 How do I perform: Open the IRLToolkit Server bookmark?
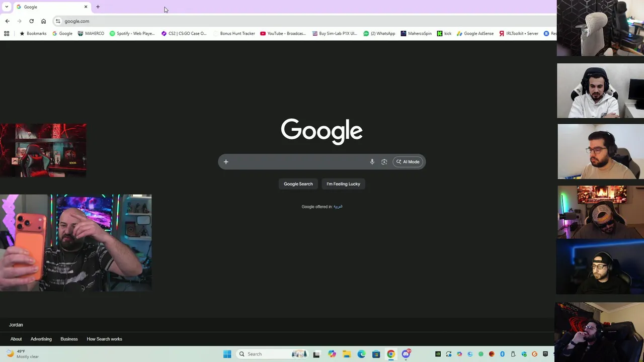pyautogui.click(x=519, y=33)
